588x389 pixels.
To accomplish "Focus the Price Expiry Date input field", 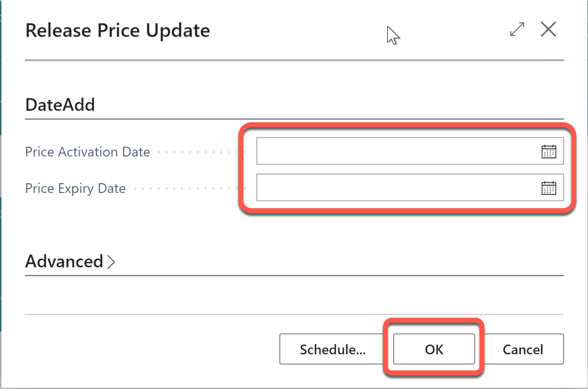I will tap(391, 188).
